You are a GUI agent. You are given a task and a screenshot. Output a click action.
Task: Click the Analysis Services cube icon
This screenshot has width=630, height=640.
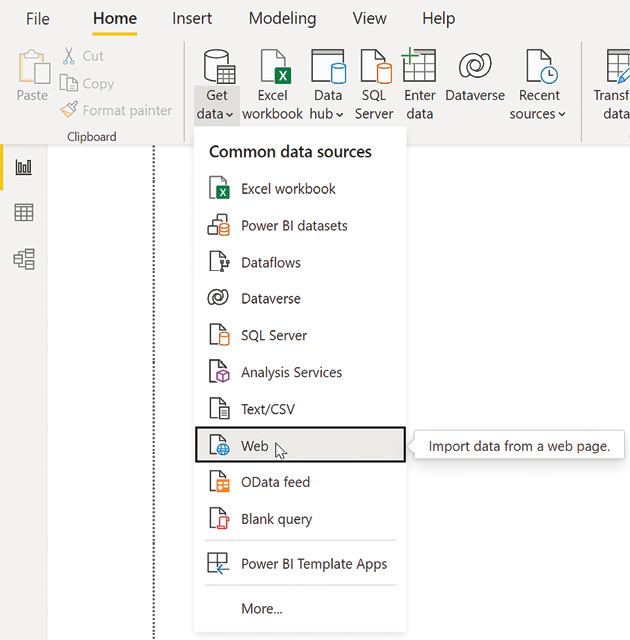[x=219, y=371]
